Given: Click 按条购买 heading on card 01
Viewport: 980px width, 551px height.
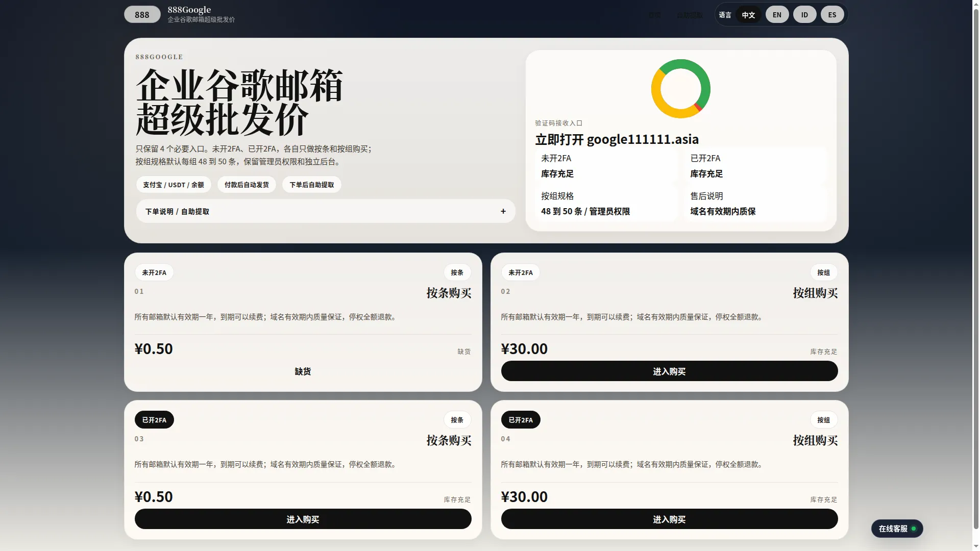Looking at the screenshot, I should pos(449,293).
